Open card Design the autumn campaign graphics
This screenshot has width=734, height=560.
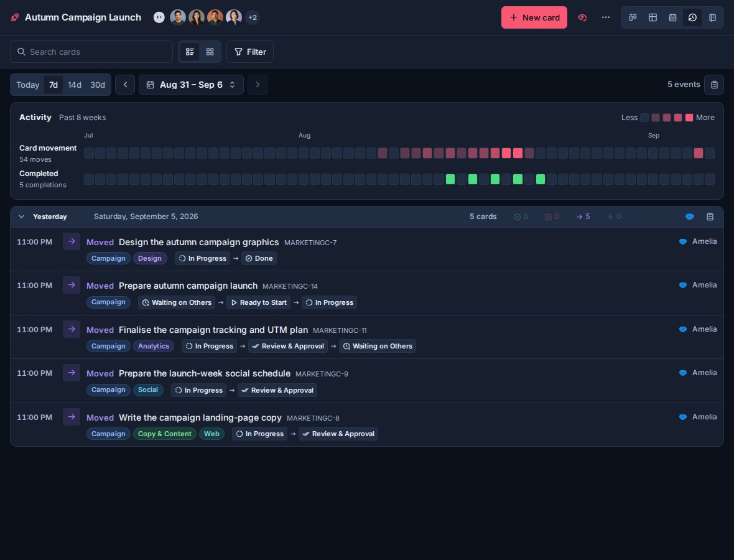click(198, 242)
